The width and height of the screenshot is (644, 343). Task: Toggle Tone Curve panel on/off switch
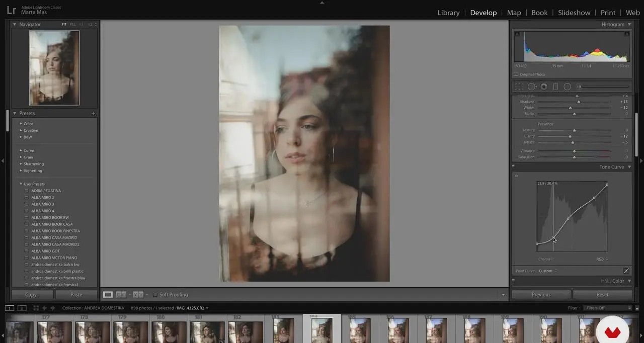(x=513, y=166)
